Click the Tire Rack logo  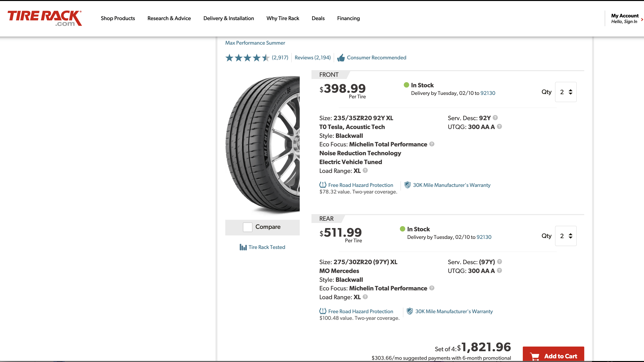[x=45, y=18]
